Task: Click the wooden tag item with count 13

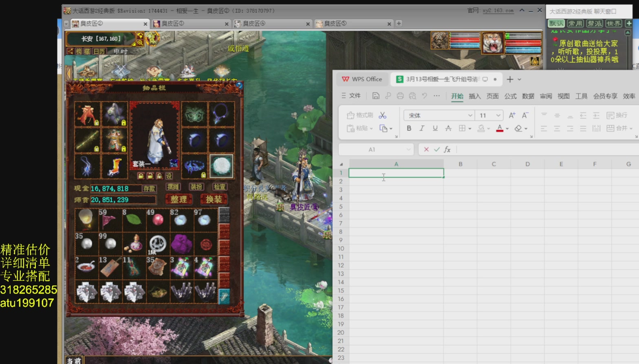Action: [x=110, y=268]
